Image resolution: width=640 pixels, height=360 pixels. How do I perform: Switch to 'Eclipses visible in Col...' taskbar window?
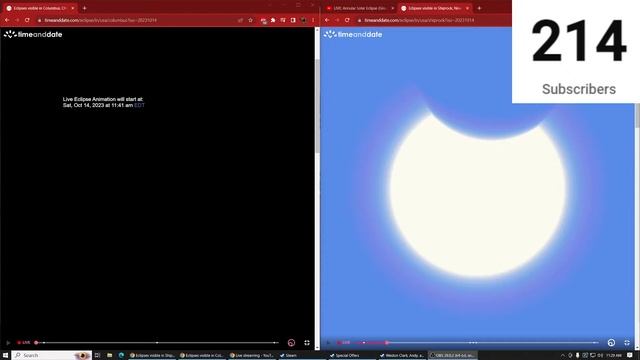pos(202,356)
